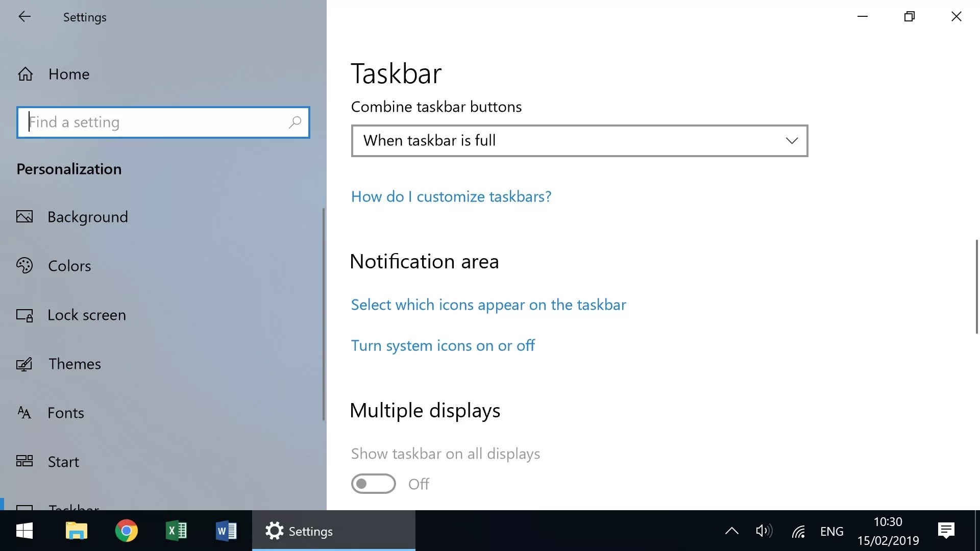Click the search magnifier icon
The image size is (980, 551).
(295, 122)
